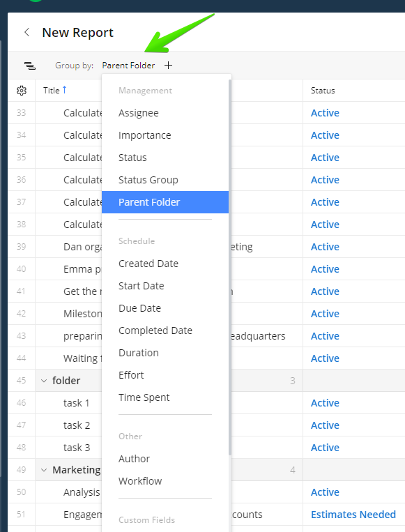Collapse the Marketing group row
405x532 pixels.
44,470
